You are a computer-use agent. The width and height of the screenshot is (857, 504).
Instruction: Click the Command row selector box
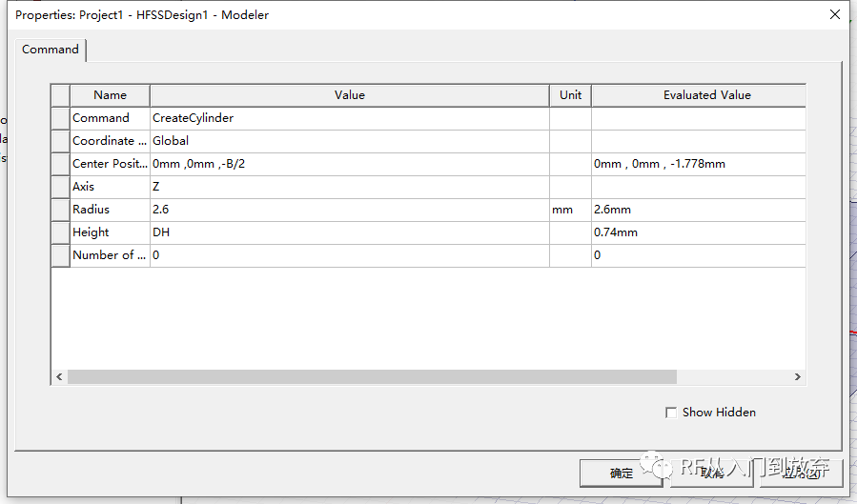(60, 118)
